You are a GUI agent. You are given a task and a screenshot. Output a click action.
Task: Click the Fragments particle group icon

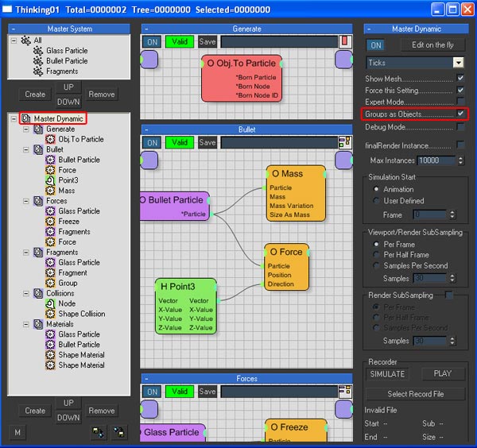click(x=38, y=71)
